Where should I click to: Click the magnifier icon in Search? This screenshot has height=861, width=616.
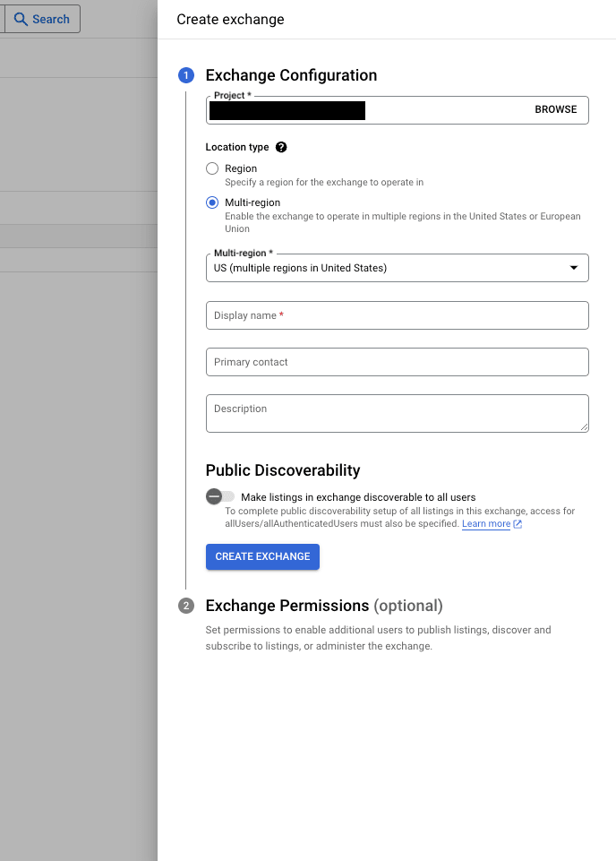[21, 19]
